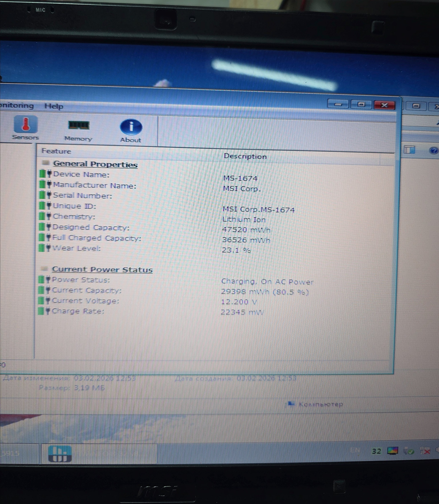Switch the EN language indicator in the taskbar
This screenshot has width=439, height=504.
355,450
